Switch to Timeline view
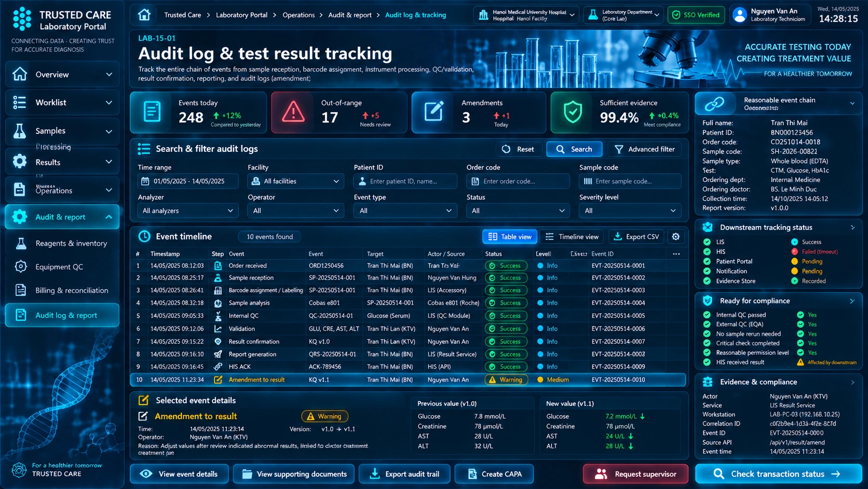Image resolution: width=868 pixels, height=489 pixels. (572, 236)
